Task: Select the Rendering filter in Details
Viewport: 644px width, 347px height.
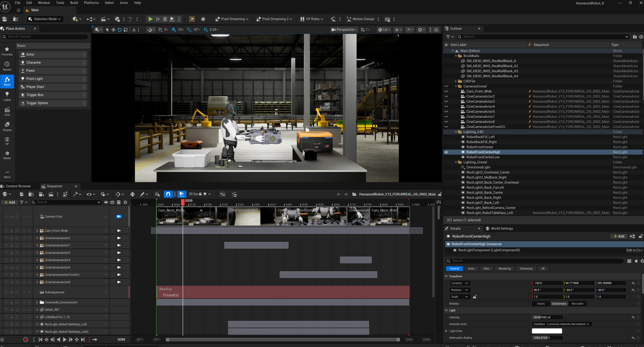Action: tap(504, 268)
